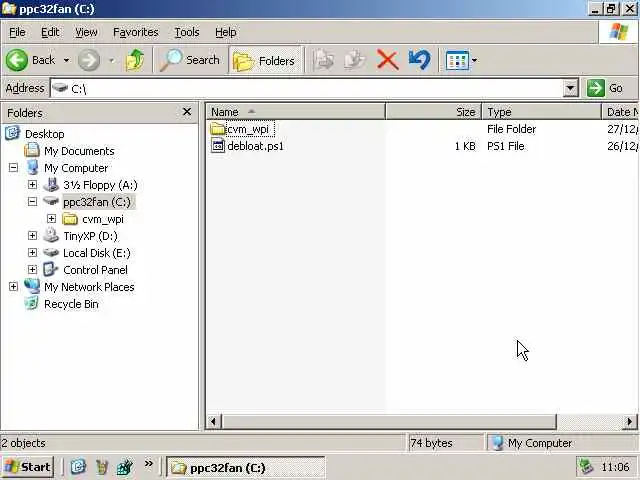
Task: Select Local Disk (E:) drive
Action: pos(97,253)
